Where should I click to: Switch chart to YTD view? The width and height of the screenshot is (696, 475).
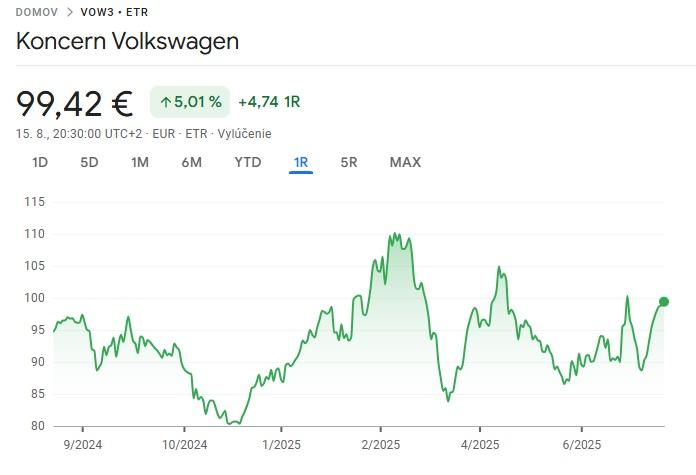pos(247,162)
